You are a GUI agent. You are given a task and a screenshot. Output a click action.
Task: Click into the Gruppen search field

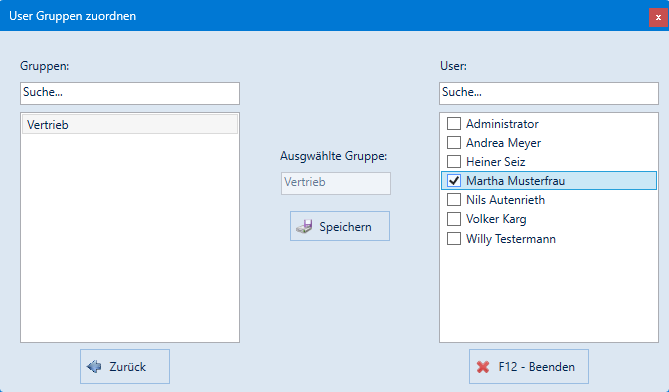click(x=130, y=93)
